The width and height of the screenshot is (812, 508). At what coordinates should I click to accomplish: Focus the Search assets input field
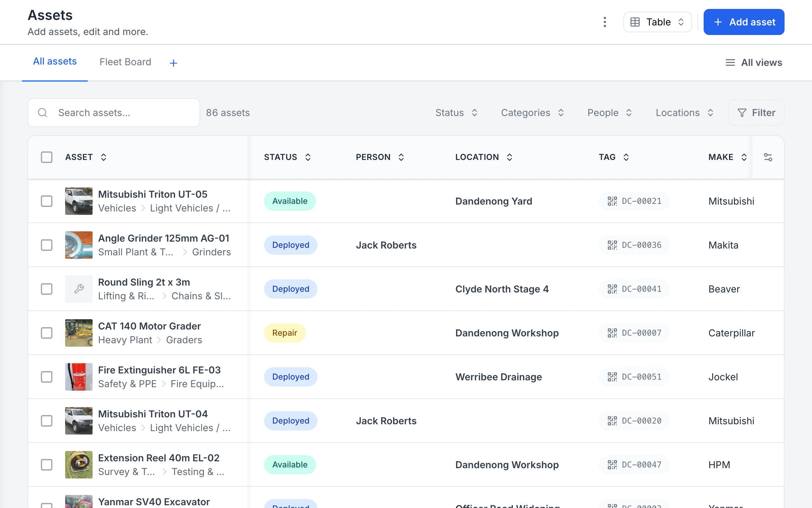tap(114, 113)
